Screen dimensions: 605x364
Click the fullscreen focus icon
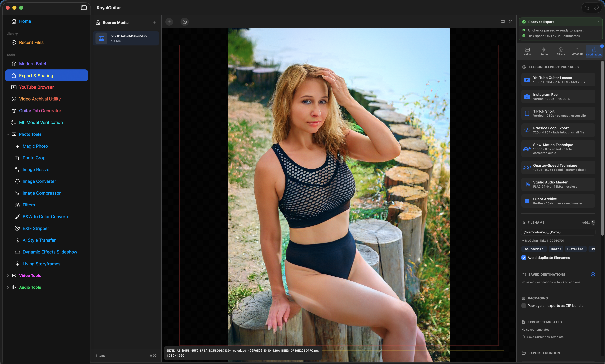pos(511,22)
